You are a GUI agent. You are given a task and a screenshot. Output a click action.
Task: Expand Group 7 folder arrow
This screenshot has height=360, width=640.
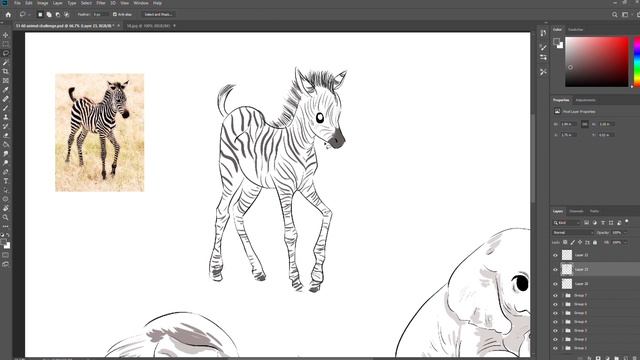point(563,295)
